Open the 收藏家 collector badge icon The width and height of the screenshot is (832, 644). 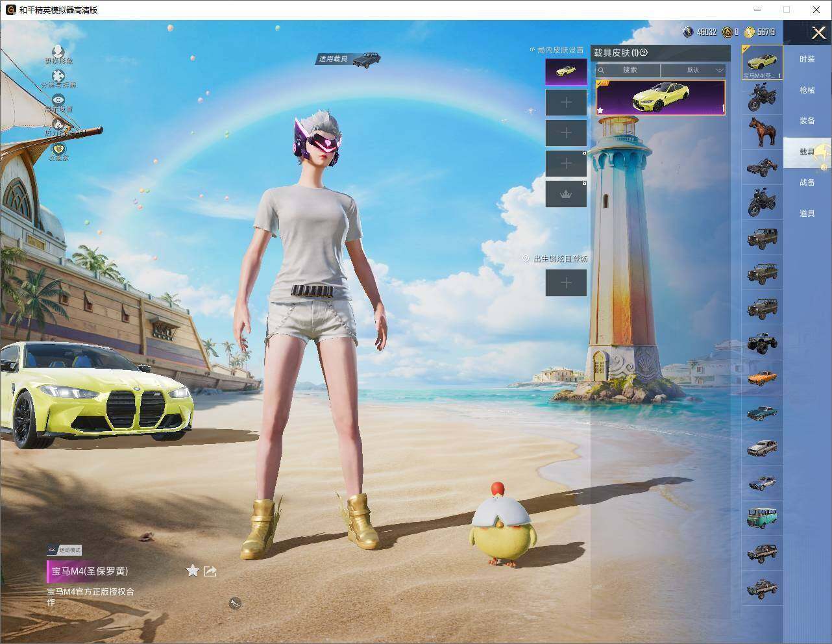pos(58,149)
